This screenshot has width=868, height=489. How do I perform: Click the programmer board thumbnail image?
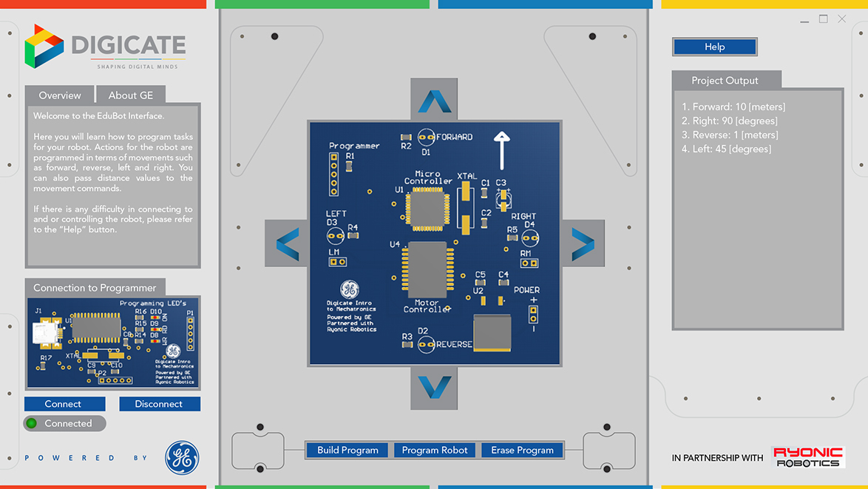coord(113,343)
